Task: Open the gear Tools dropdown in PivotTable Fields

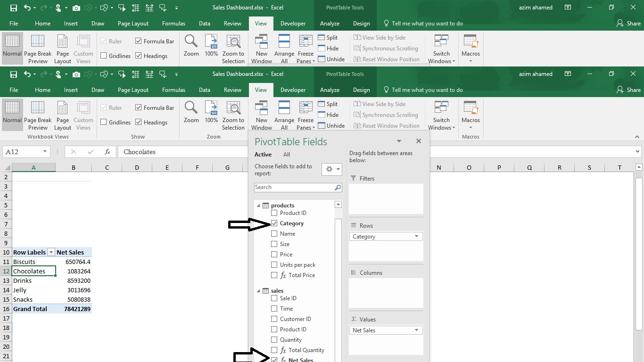Action: pyautogui.click(x=332, y=169)
